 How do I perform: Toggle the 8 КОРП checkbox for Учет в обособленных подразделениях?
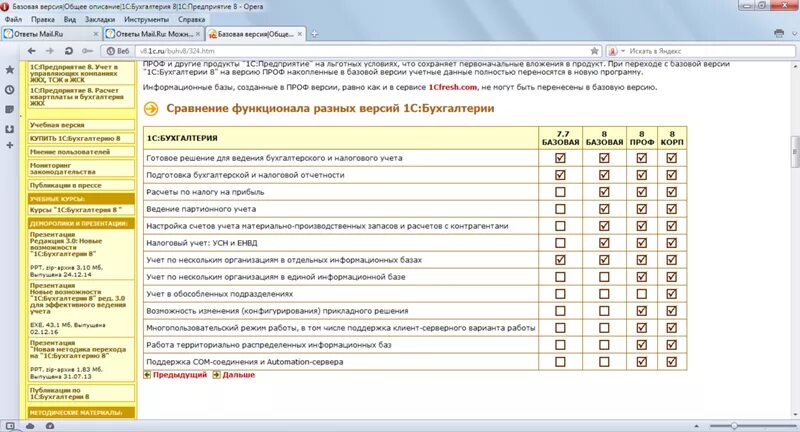pos(672,294)
